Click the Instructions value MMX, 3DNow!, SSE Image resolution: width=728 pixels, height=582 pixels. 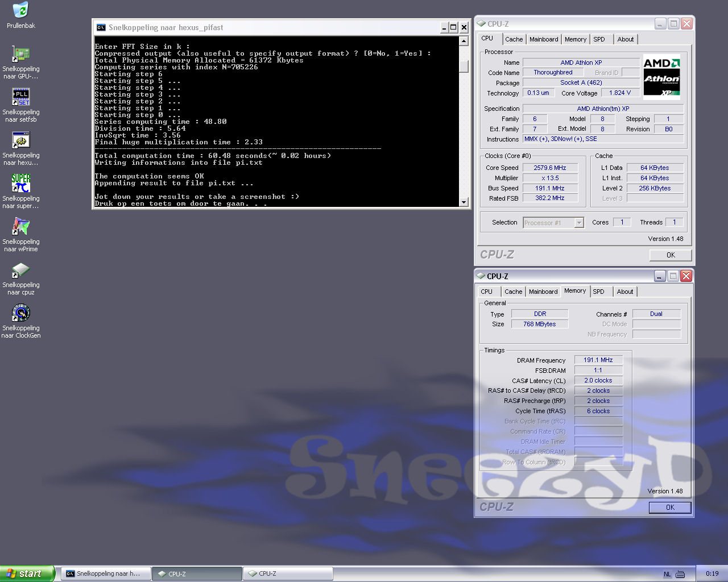coord(603,139)
